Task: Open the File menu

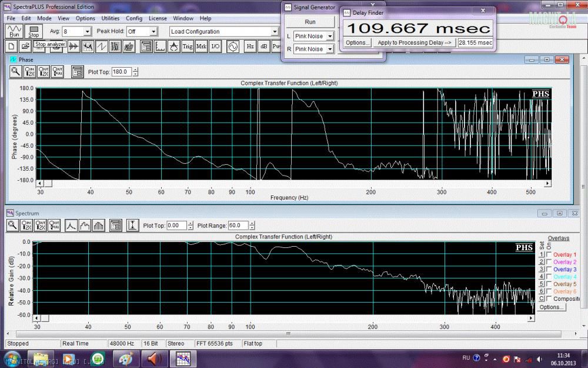Action: [x=11, y=18]
